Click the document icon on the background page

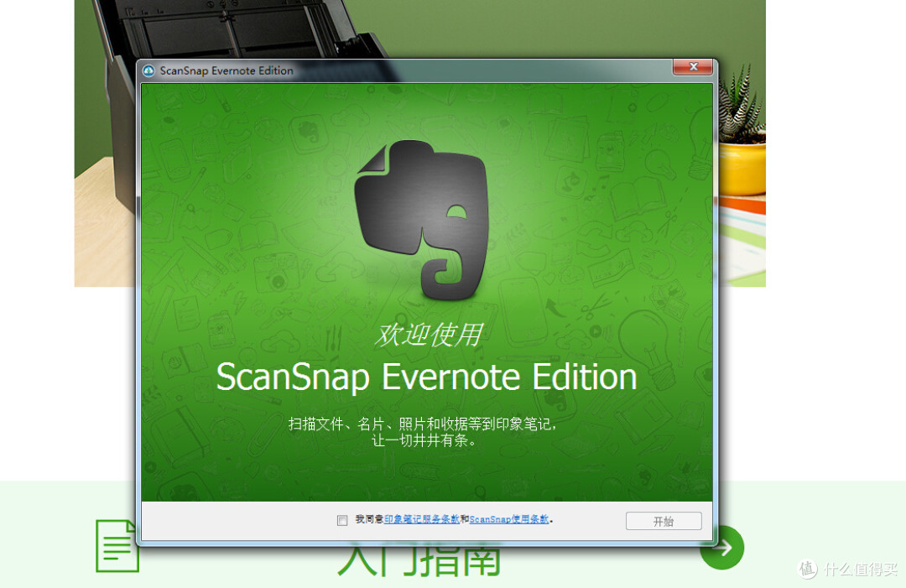117,546
